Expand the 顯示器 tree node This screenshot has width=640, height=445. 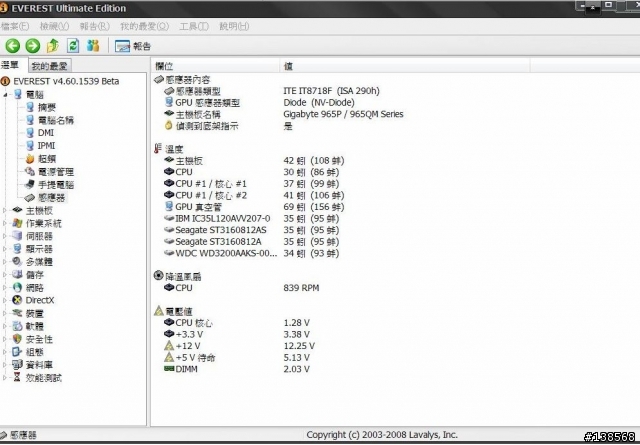click(x=5, y=249)
